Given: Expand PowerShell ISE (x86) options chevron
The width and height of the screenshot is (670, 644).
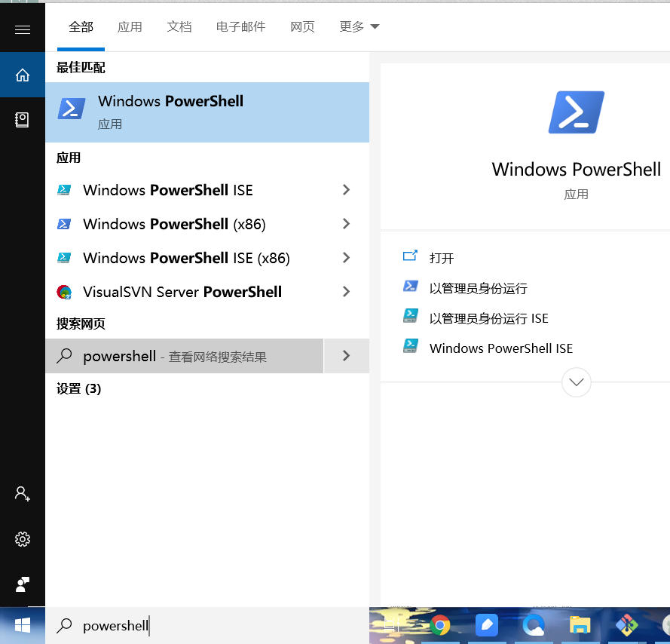Looking at the screenshot, I should (346, 258).
